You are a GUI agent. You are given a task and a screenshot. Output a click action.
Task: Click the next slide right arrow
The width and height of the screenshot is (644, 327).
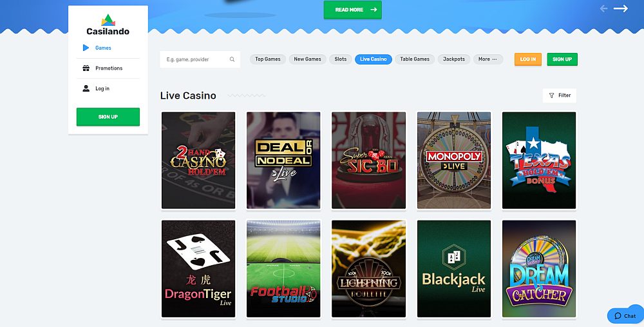click(x=620, y=8)
